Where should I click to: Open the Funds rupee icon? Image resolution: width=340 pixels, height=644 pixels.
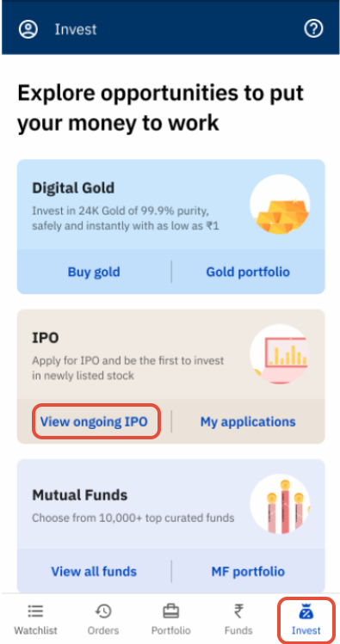(x=238, y=611)
